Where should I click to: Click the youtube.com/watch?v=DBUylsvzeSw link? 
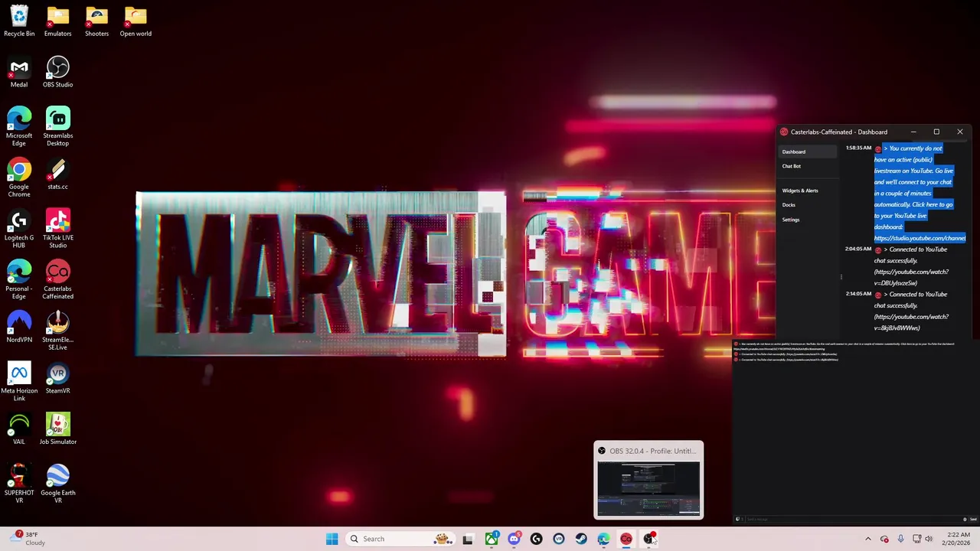(911, 277)
